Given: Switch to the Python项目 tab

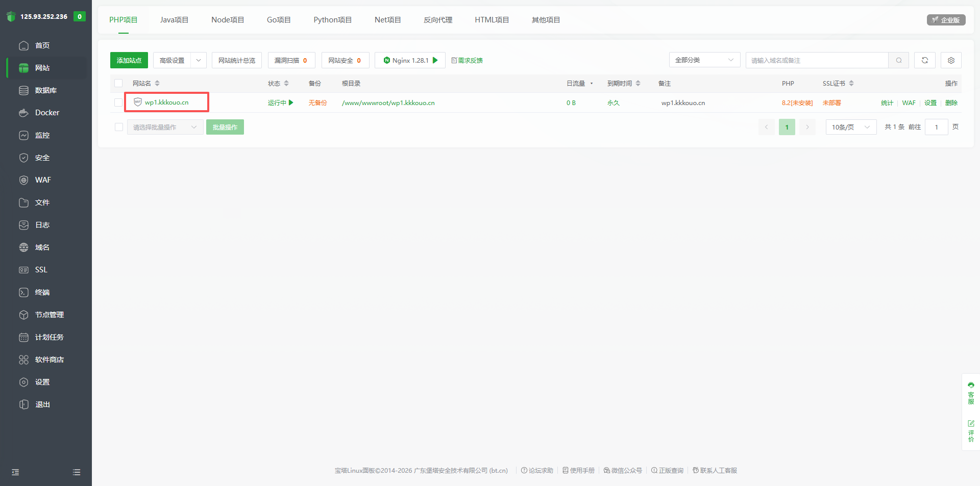Looking at the screenshot, I should coord(332,20).
